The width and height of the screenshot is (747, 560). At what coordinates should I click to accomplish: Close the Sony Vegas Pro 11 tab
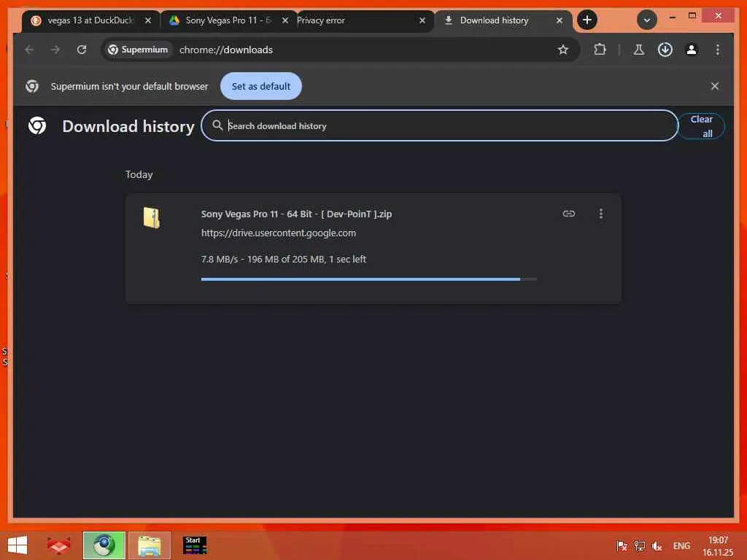285,20
